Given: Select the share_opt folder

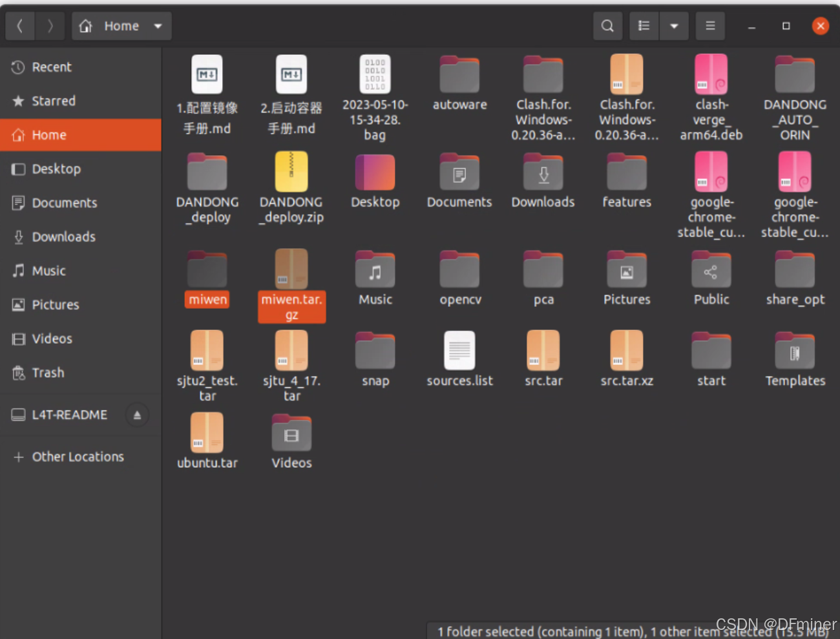Looking at the screenshot, I should 795,278.
